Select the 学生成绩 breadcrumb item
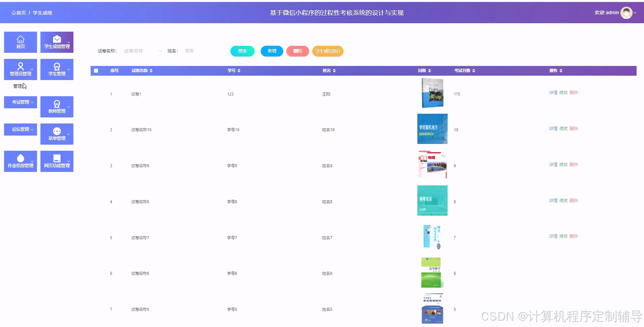 (x=43, y=12)
